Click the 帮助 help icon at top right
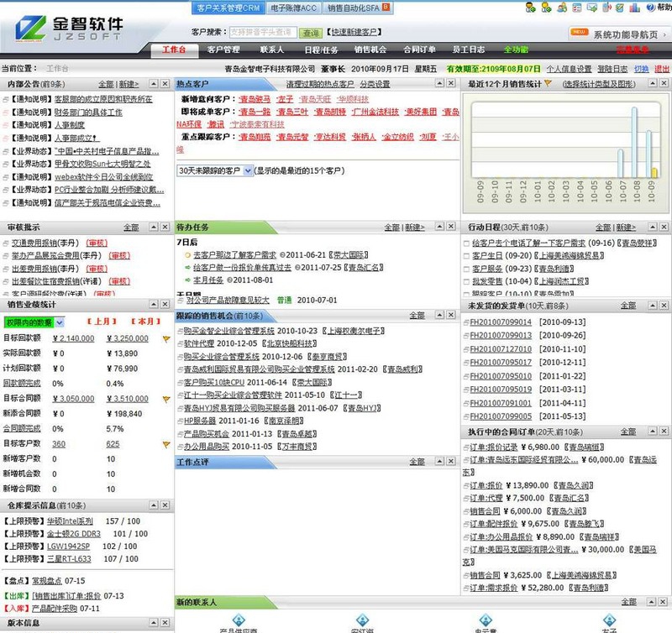The image size is (672, 633). (x=649, y=7)
